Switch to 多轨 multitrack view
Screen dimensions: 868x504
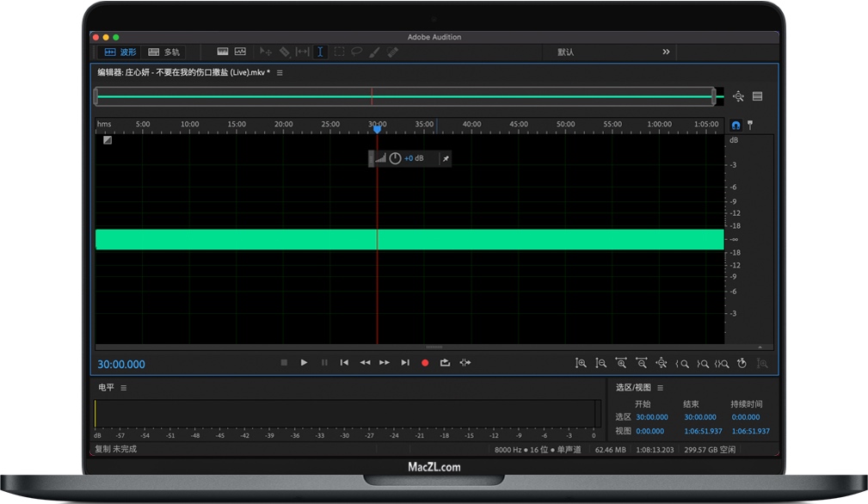[x=163, y=52]
